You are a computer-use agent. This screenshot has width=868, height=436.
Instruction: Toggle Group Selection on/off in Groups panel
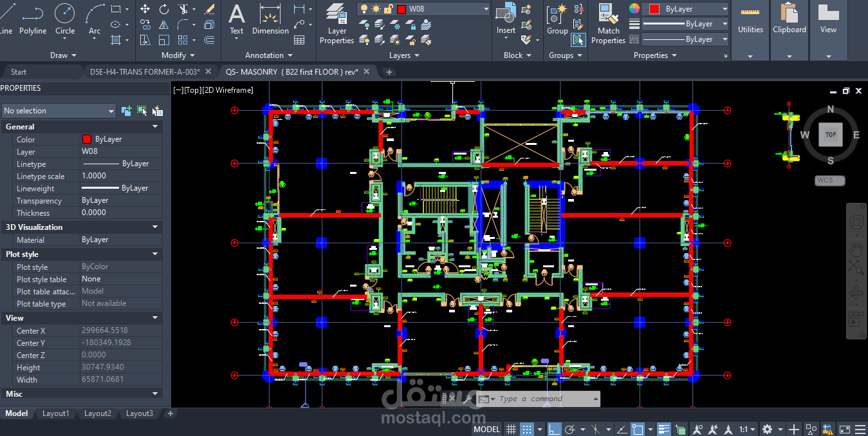578,39
